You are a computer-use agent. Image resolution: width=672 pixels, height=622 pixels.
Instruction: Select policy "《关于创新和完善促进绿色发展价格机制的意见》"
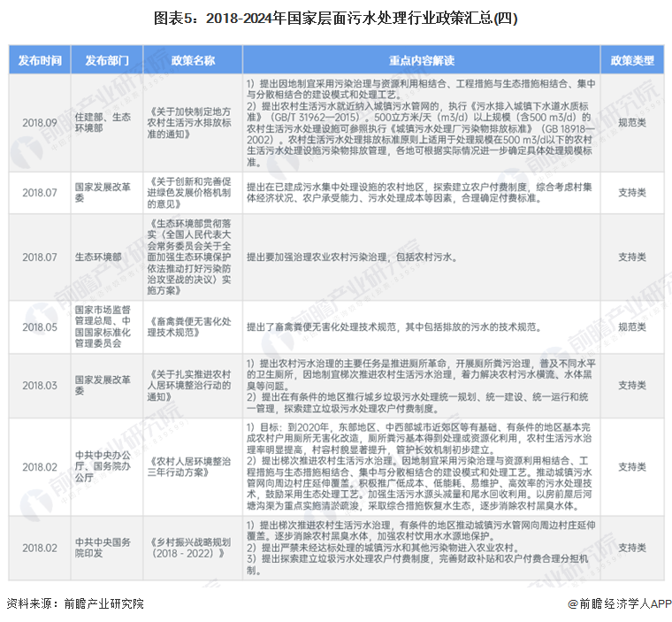click(189, 193)
